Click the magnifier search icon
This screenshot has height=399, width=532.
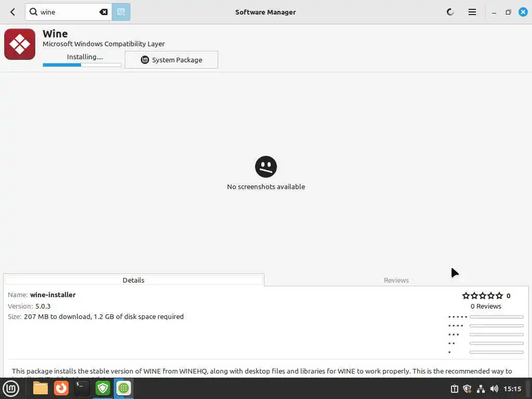(33, 12)
